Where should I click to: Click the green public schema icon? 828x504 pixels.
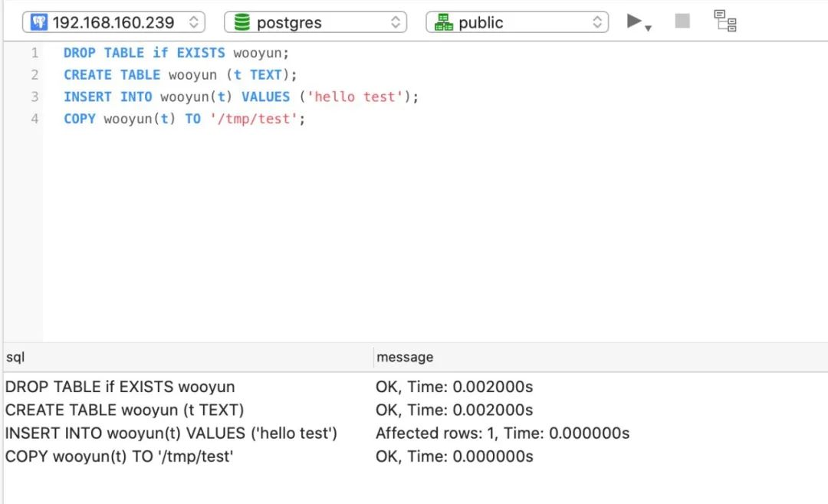click(444, 22)
